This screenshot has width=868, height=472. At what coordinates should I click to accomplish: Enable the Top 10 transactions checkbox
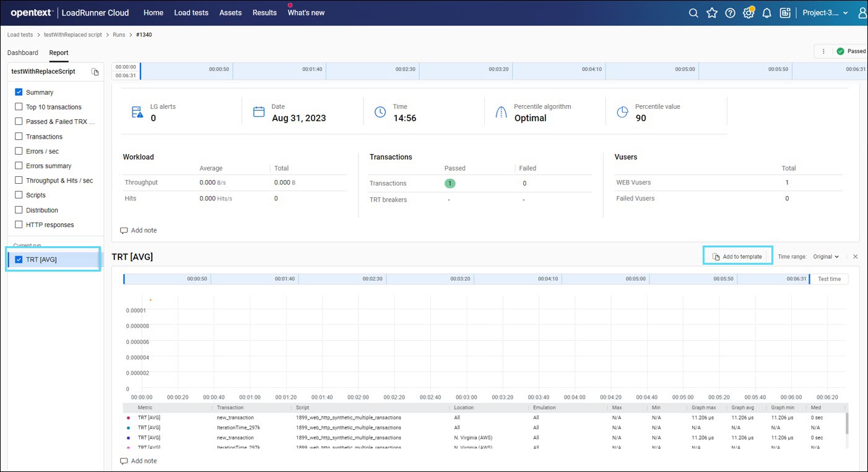(x=19, y=107)
